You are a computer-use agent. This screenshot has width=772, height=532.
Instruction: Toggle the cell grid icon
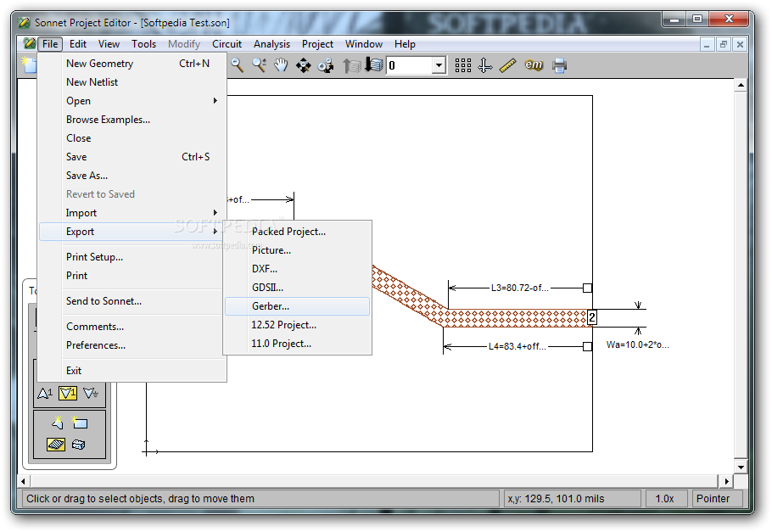click(463, 65)
